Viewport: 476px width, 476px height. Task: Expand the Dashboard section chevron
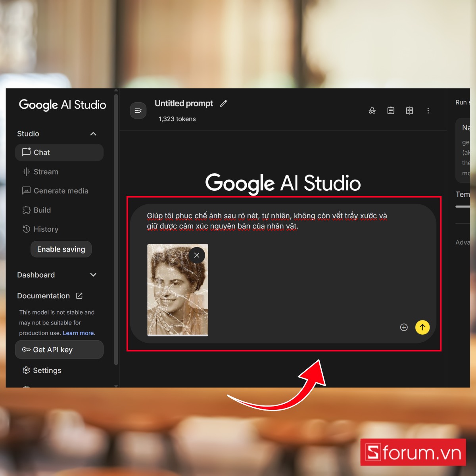[x=93, y=275]
